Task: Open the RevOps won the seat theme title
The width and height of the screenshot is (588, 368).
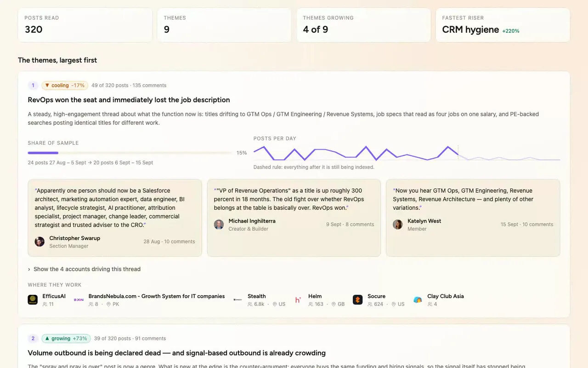Action: pyautogui.click(x=129, y=100)
